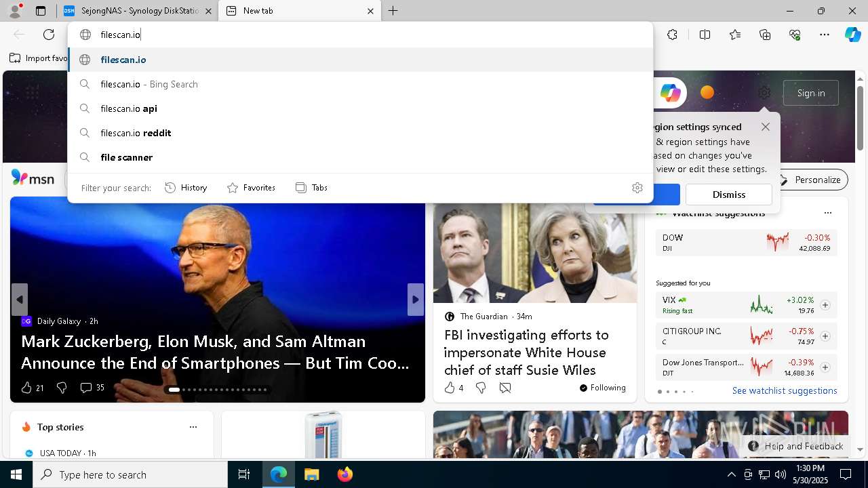This screenshot has width=868, height=488.
Task: Click the taskbar search box
Action: [130, 474]
